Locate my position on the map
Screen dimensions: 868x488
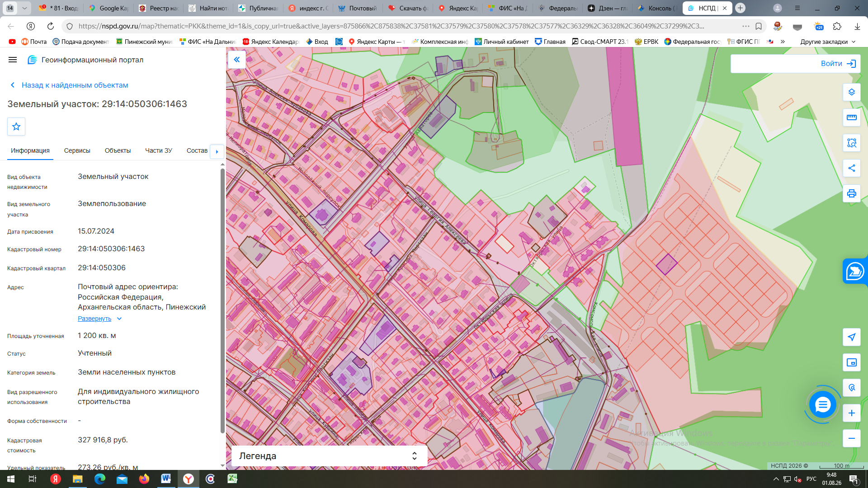point(852,337)
